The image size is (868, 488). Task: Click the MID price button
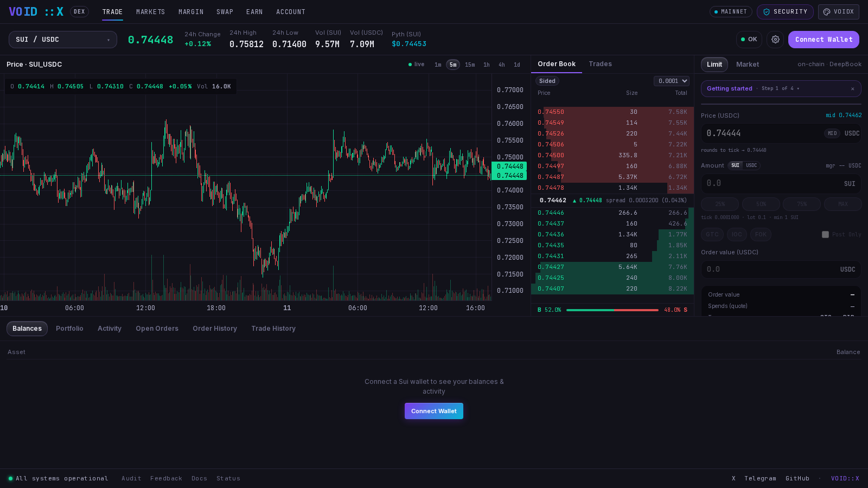(x=832, y=133)
